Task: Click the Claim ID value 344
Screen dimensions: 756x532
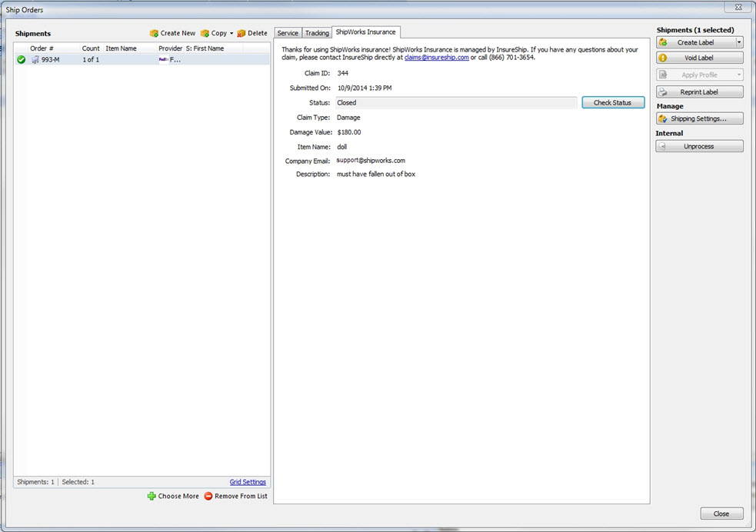Action: (x=343, y=73)
